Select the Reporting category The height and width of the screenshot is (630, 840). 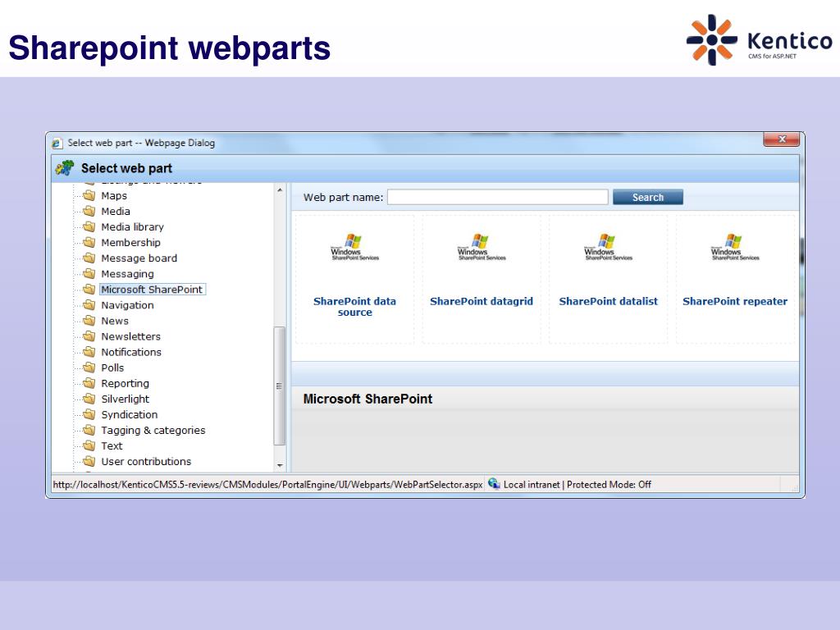pyautogui.click(x=126, y=383)
